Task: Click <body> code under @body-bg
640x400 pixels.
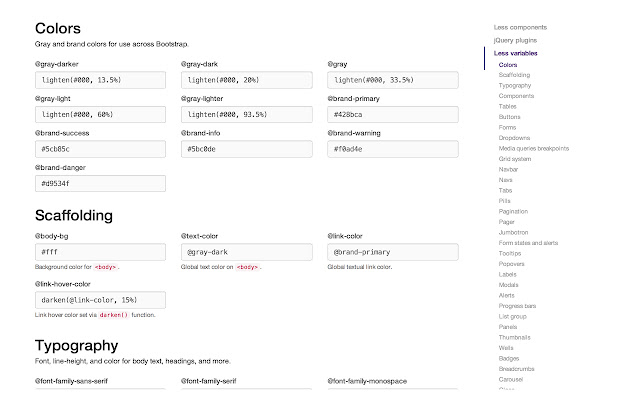Action: (105, 267)
